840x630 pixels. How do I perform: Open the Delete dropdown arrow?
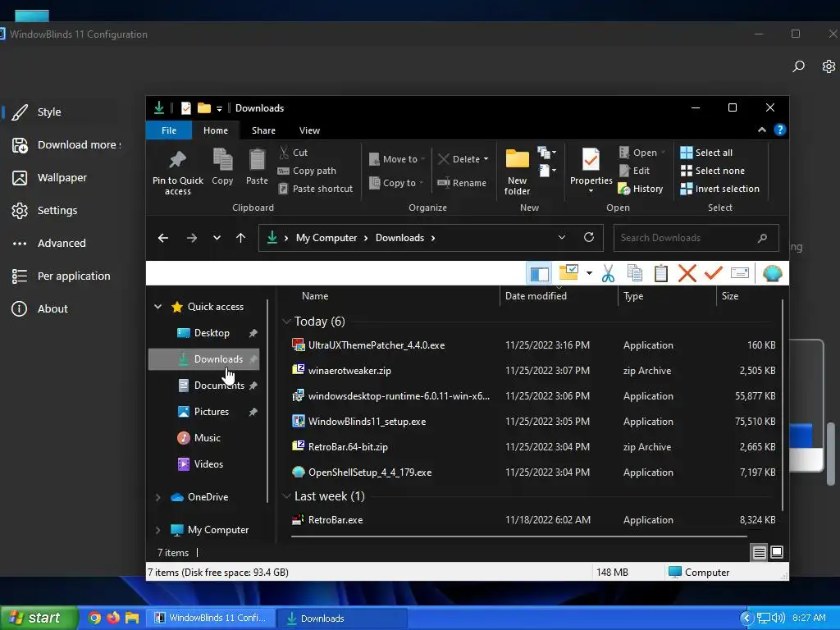pos(486,159)
